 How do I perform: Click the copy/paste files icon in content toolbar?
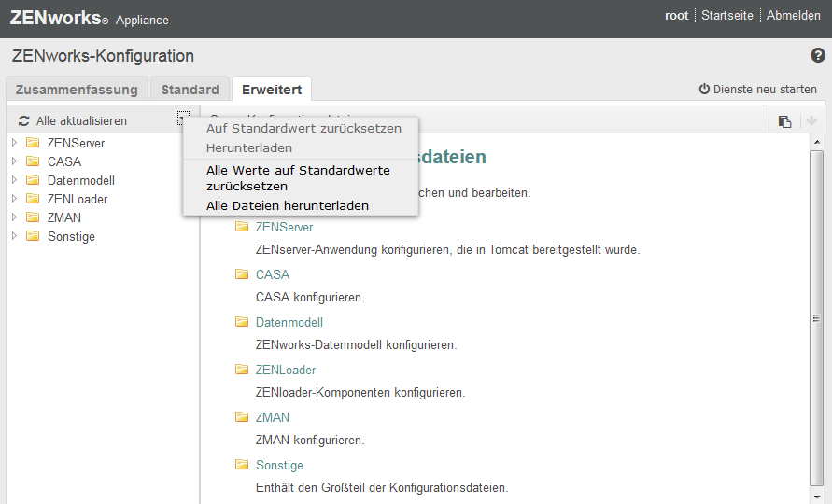[785, 121]
